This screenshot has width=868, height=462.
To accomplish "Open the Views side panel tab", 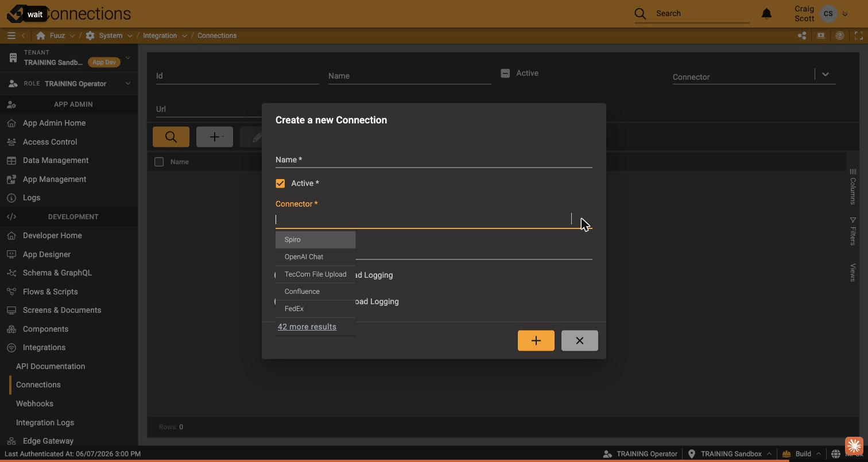I will pyautogui.click(x=853, y=273).
